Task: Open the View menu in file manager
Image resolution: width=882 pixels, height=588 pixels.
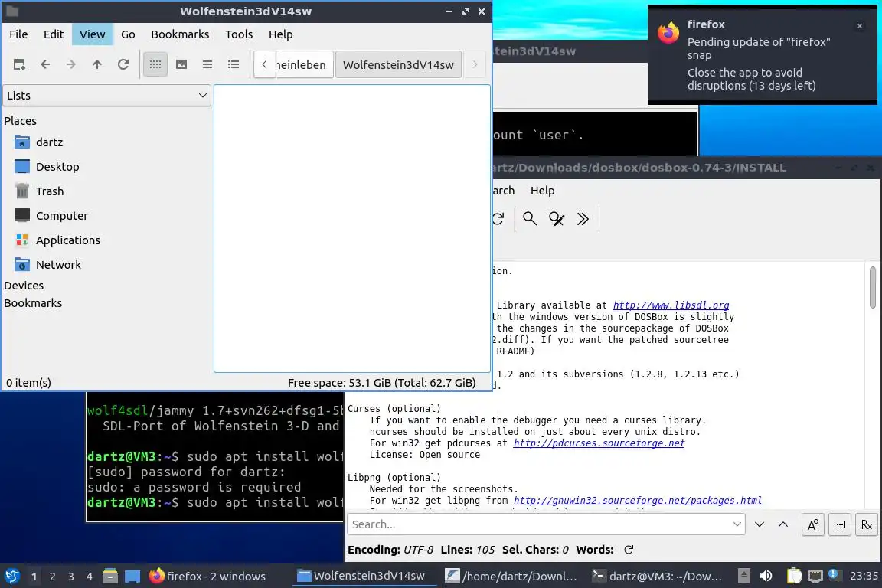Action: pos(92,34)
